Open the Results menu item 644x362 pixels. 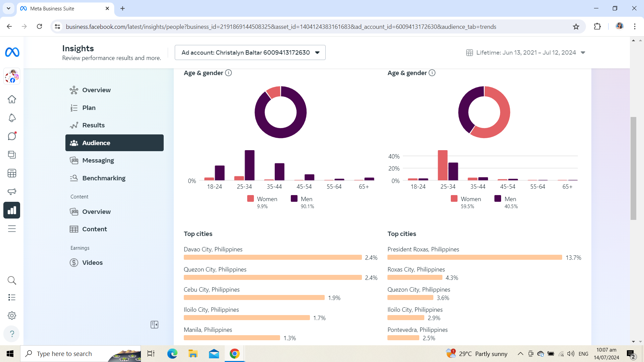(x=114, y=125)
